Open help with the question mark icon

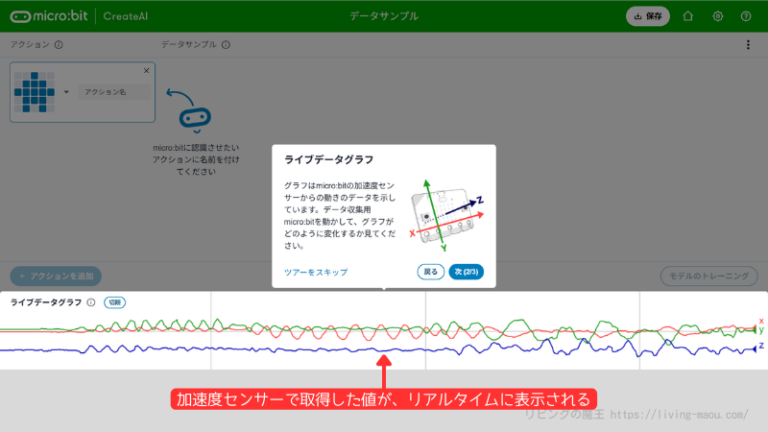[746, 16]
